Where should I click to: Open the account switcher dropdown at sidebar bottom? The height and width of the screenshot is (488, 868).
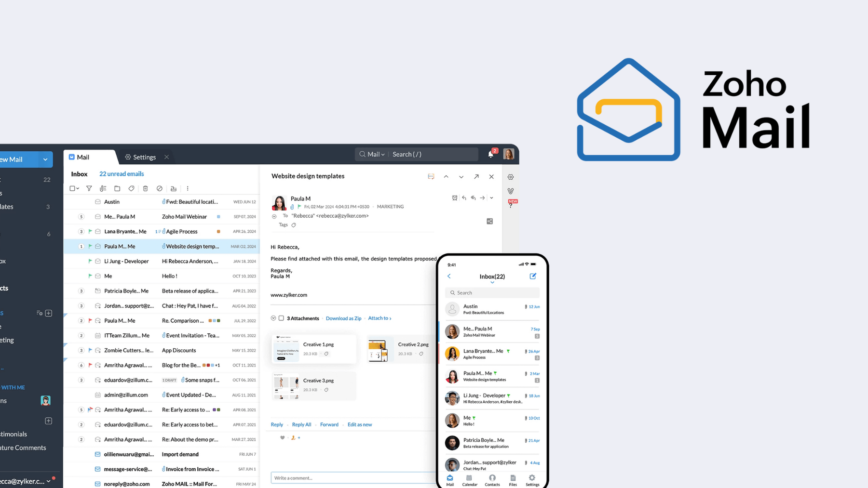[x=49, y=481]
